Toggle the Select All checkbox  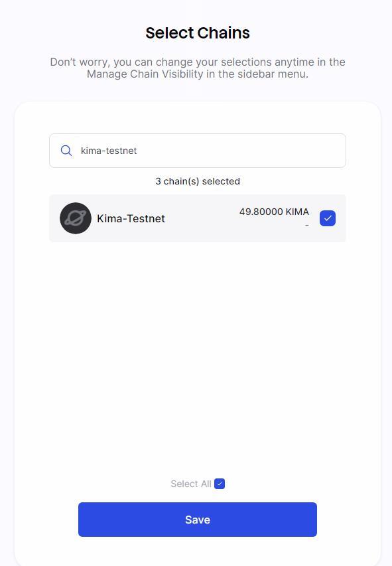(220, 483)
